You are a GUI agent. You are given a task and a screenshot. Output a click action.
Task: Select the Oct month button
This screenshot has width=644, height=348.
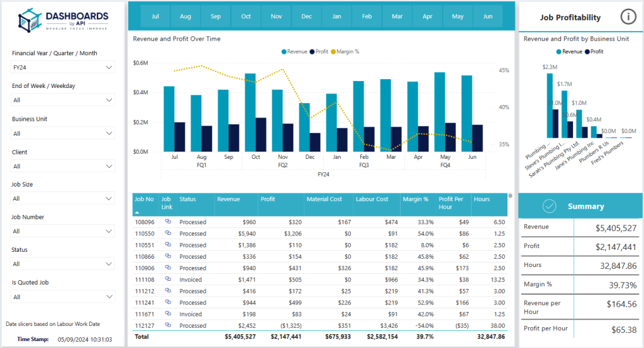click(246, 16)
